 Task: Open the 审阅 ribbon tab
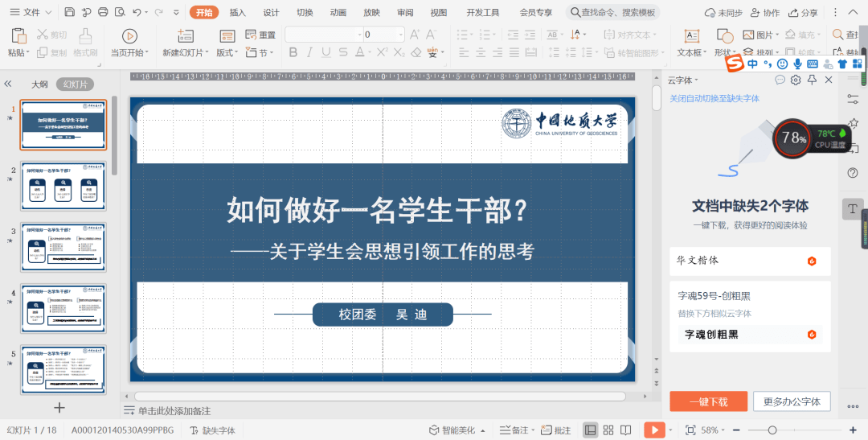click(405, 12)
